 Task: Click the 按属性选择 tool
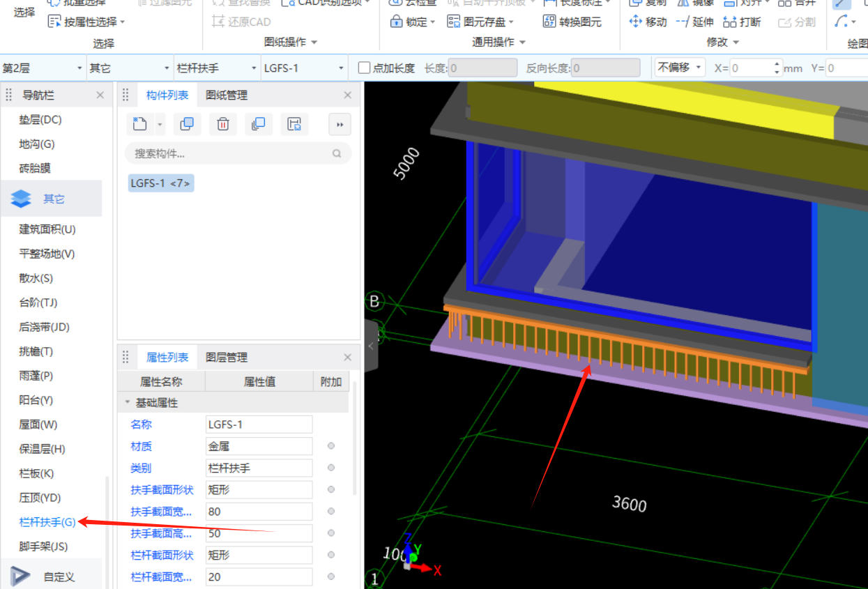82,22
